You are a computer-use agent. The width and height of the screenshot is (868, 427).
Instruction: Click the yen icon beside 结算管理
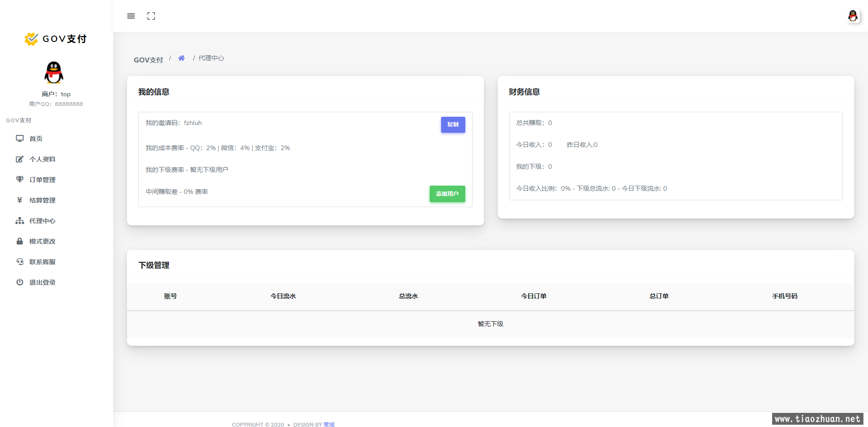tap(20, 200)
